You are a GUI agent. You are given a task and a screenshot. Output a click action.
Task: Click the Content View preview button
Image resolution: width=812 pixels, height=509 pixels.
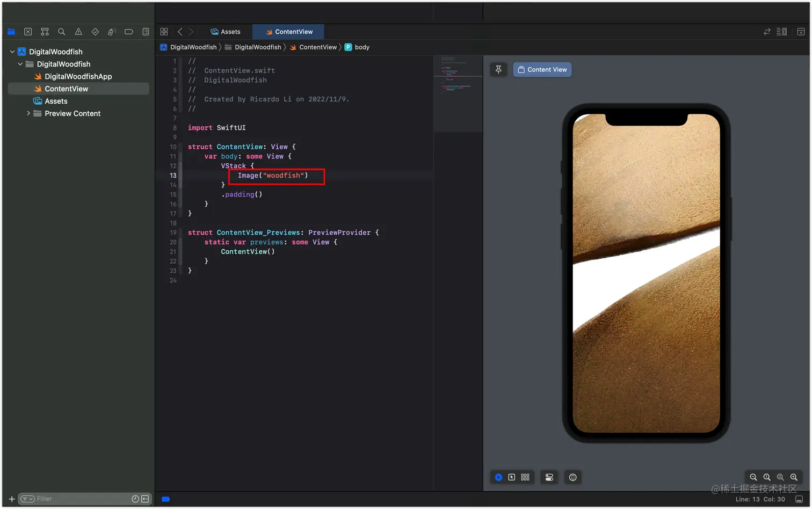coord(542,69)
